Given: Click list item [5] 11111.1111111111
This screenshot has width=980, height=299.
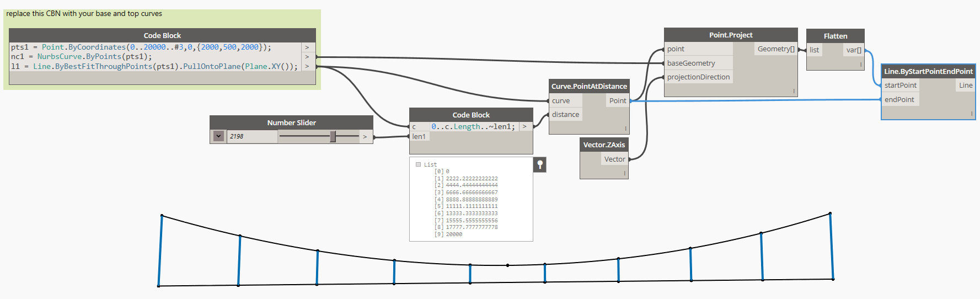Looking at the screenshot, I should (x=466, y=206).
